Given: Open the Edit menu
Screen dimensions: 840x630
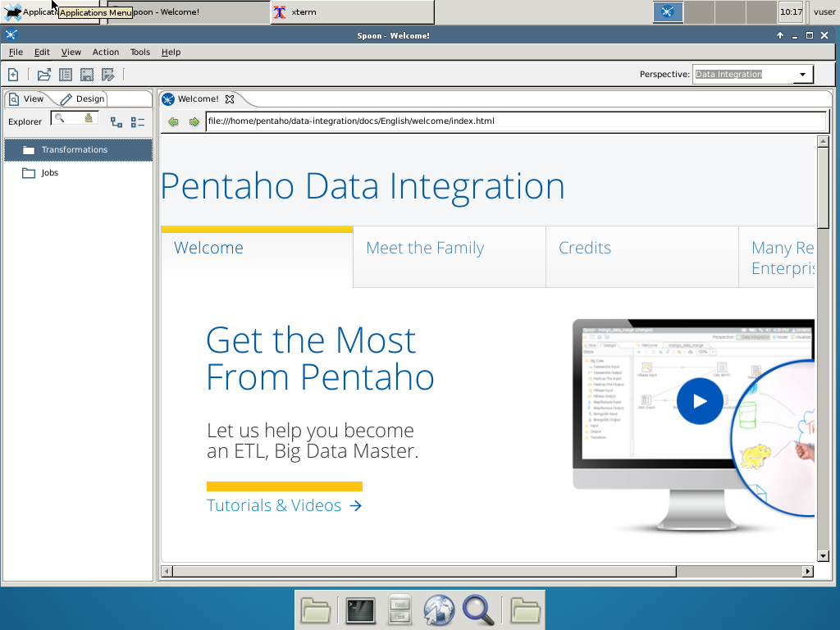Looking at the screenshot, I should click(42, 52).
